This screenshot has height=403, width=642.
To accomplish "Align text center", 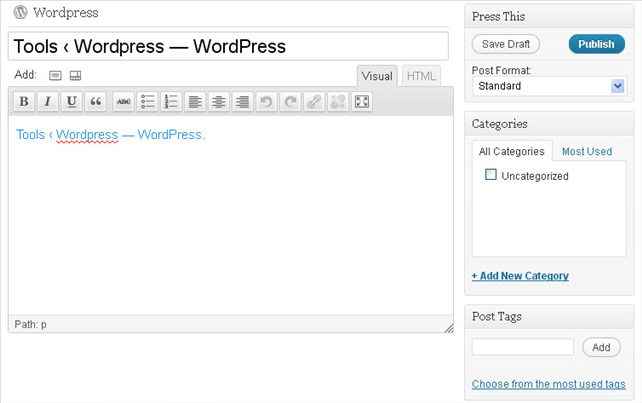I will click(219, 101).
